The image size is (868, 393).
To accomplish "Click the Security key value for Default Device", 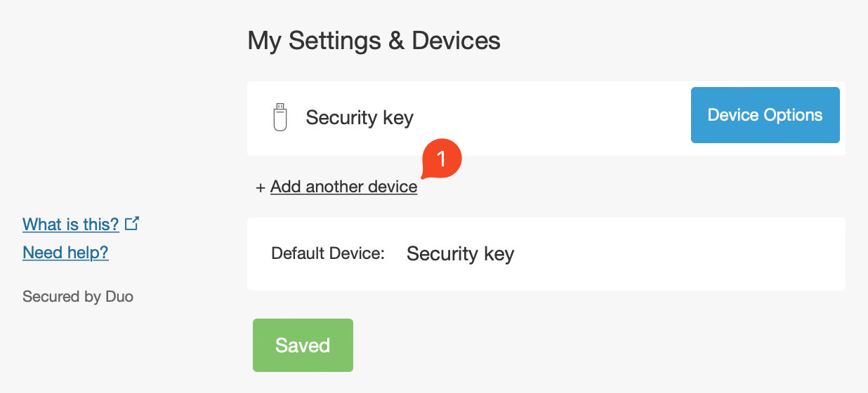I will (x=460, y=253).
